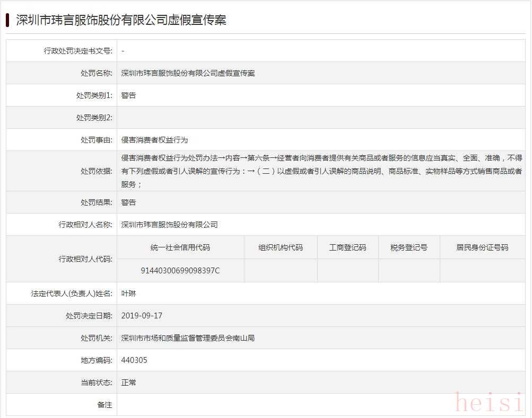Screen dimensions: 532x418
Task: Click the 组织机构代码 column header
Action: (x=281, y=247)
